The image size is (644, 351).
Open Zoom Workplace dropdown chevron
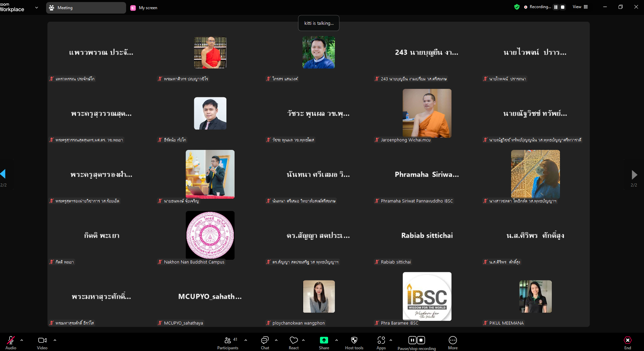pos(37,7)
